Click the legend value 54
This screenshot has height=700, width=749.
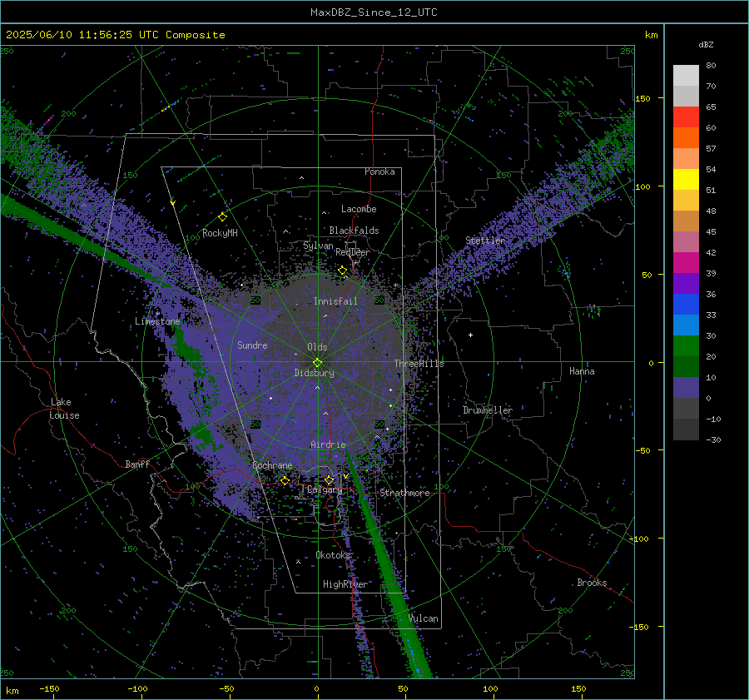711,170
